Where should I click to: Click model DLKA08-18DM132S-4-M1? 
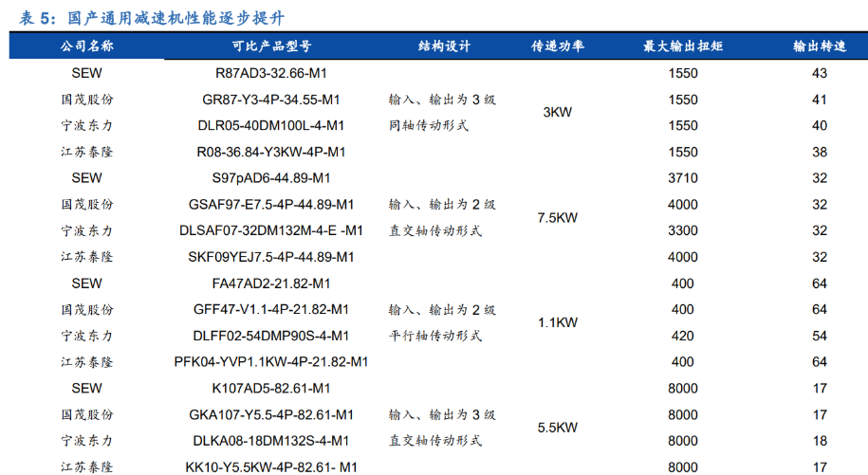point(271,441)
